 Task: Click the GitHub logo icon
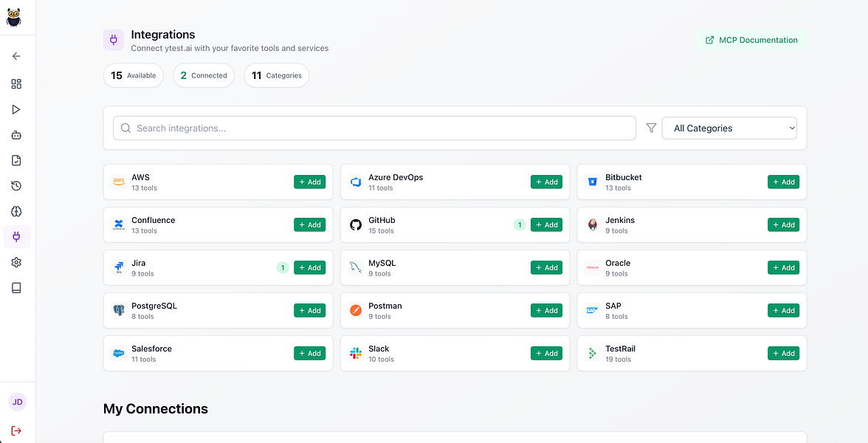356,224
